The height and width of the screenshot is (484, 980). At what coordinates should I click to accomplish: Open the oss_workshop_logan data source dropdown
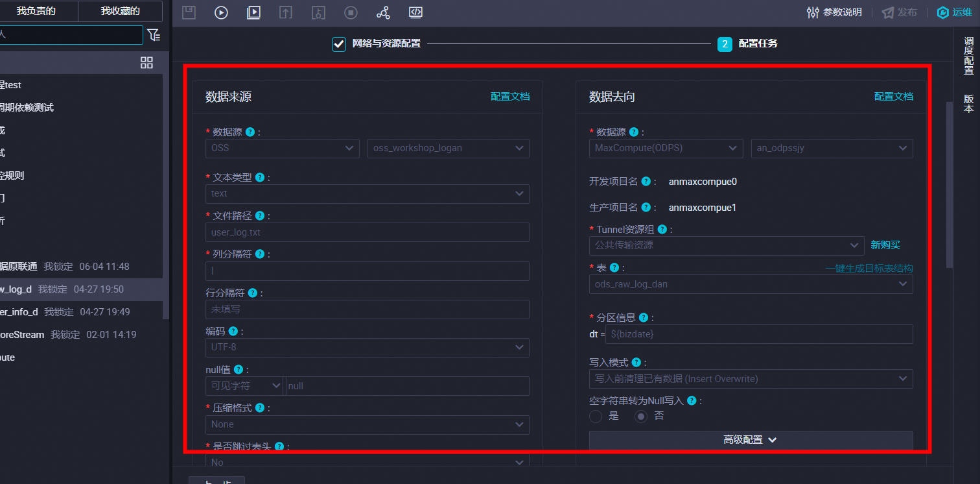(449, 148)
